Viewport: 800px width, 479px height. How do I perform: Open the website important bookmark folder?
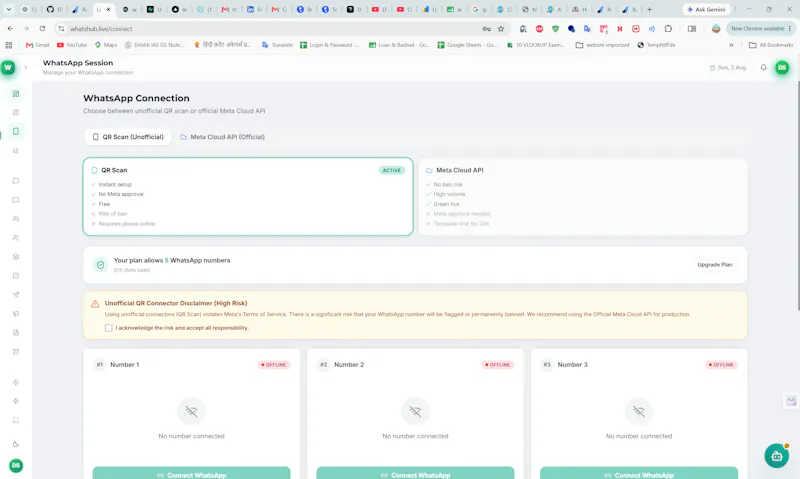point(603,45)
